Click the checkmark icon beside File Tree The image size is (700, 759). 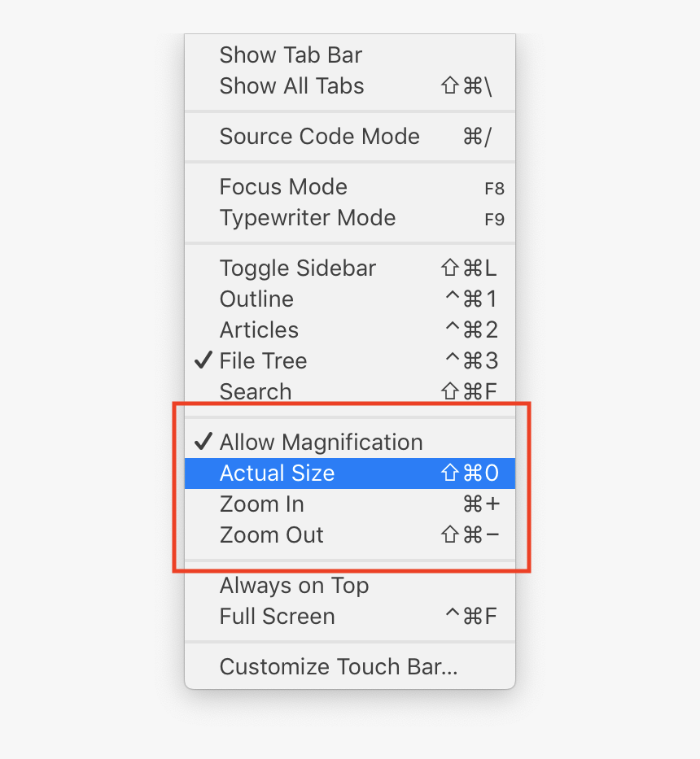(x=203, y=360)
